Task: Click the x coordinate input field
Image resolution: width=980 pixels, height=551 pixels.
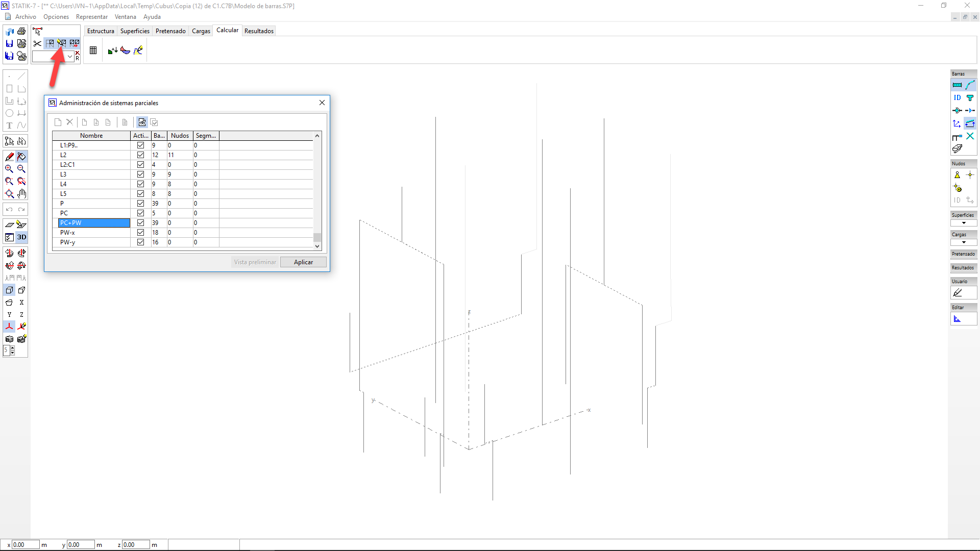Action: tap(26, 545)
